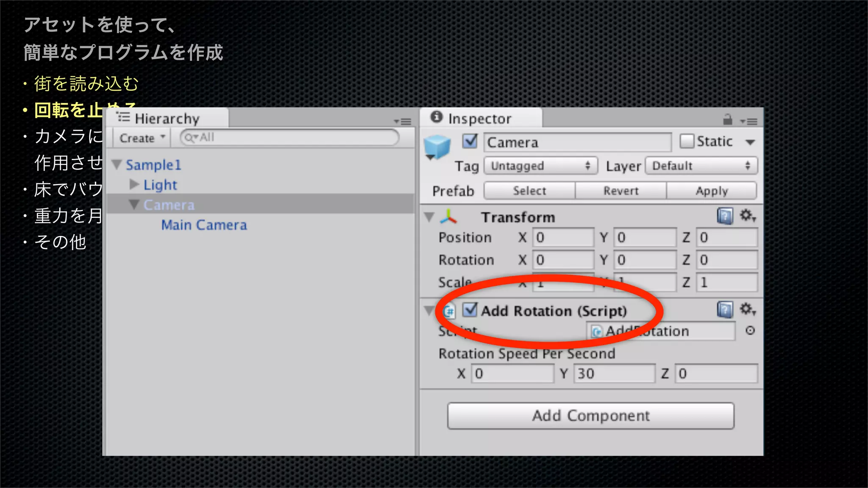868x488 pixels.
Task: Click the Add Component button
Action: pos(590,416)
